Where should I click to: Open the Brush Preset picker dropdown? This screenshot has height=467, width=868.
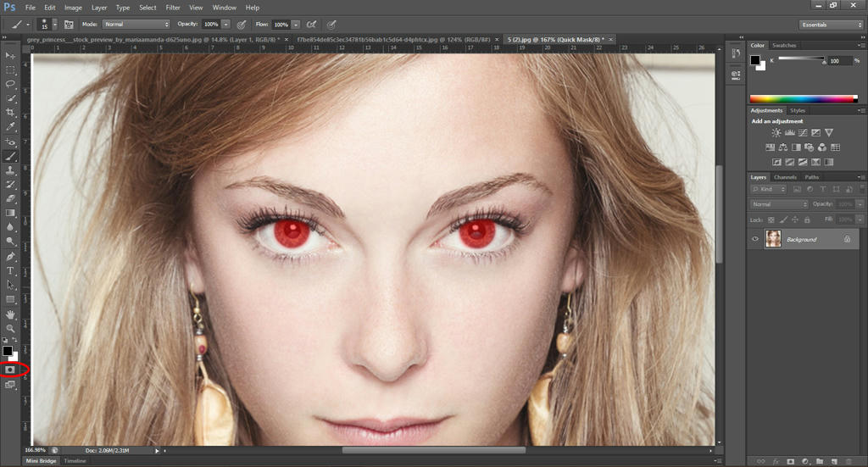pyautogui.click(x=54, y=25)
